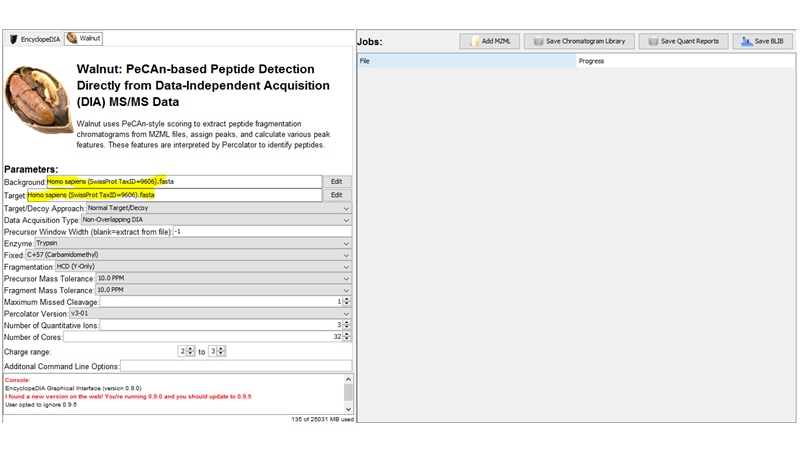This screenshot has width=800, height=450.
Task: Click the Progress column header in Jobs
Action: point(686,61)
